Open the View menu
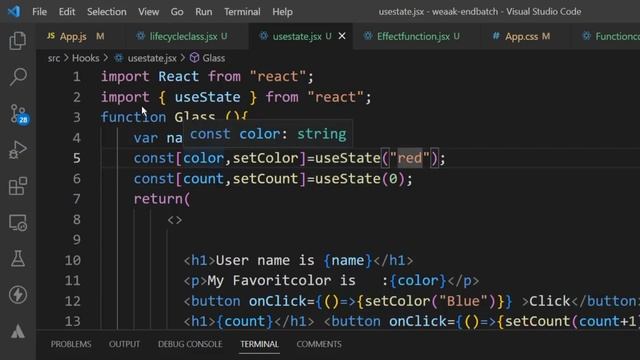Image resolution: width=640 pixels, height=360 pixels. (149, 11)
